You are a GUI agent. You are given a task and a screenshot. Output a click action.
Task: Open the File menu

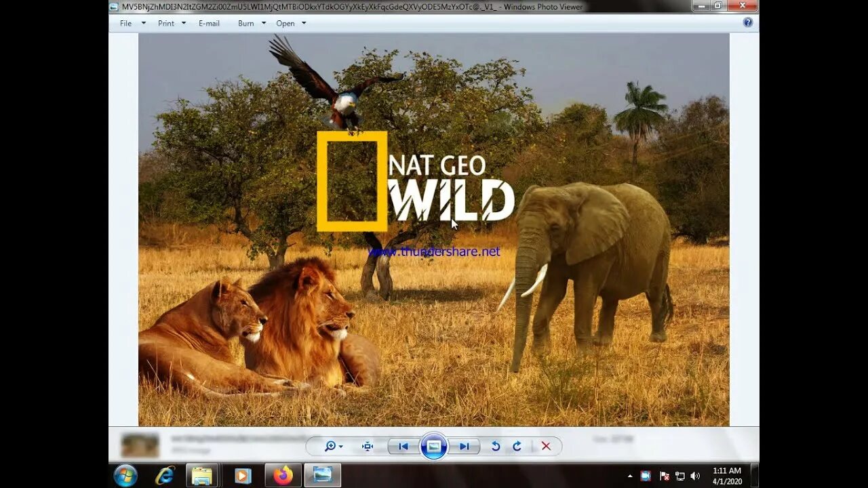pyautogui.click(x=126, y=23)
